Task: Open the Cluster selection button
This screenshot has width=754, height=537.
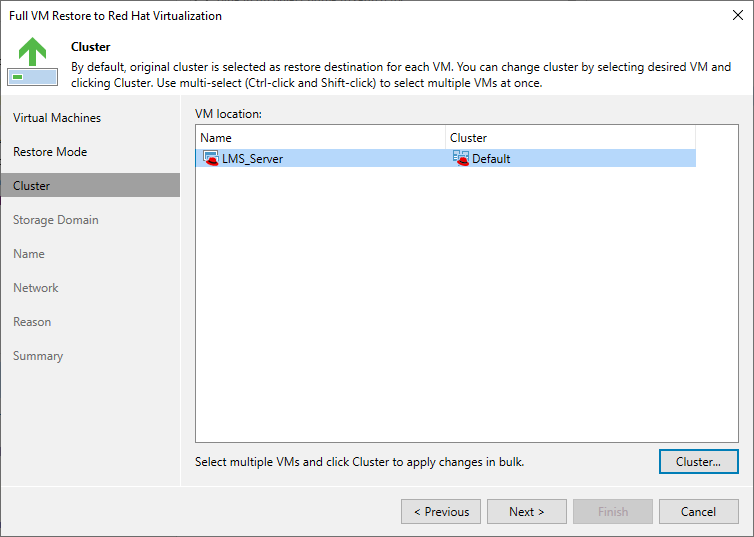Action: (698, 462)
